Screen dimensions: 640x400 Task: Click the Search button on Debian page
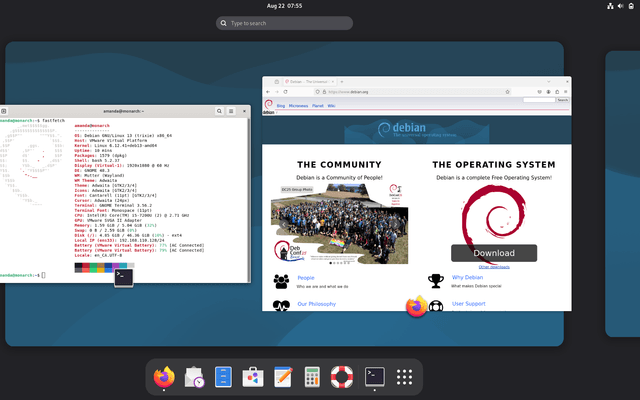[x=562, y=100]
